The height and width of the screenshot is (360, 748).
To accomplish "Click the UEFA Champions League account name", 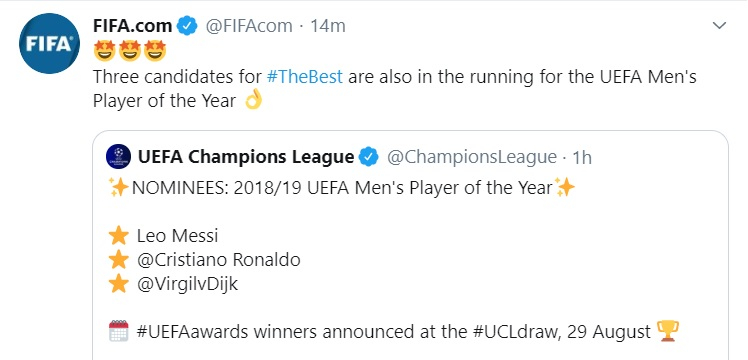I will pos(246,156).
